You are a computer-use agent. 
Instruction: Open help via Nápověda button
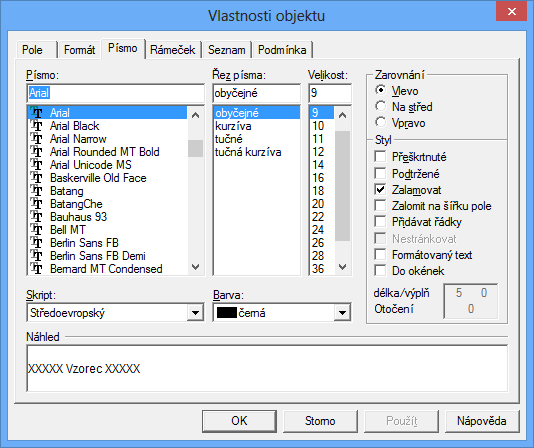(x=482, y=421)
